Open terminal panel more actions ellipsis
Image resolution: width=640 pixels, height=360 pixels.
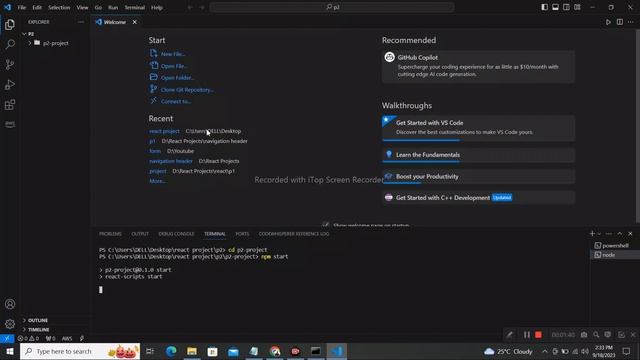(x=609, y=233)
